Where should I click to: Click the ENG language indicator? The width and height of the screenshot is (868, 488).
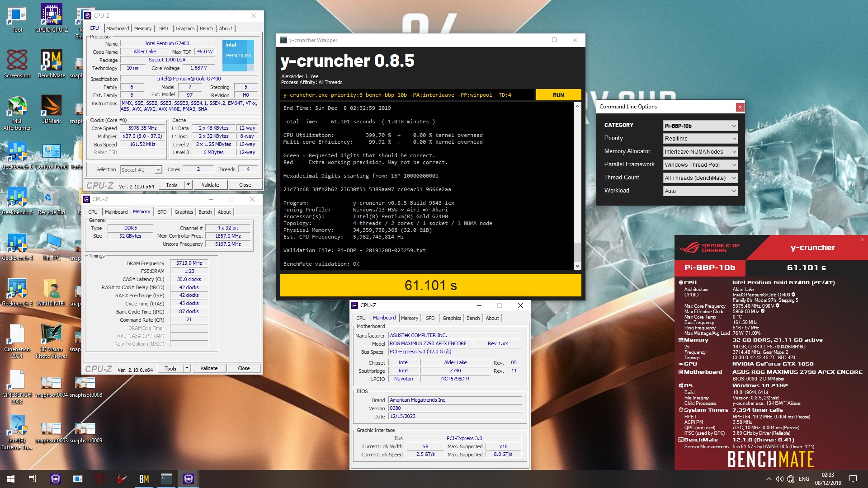click(x=804, y=479)
